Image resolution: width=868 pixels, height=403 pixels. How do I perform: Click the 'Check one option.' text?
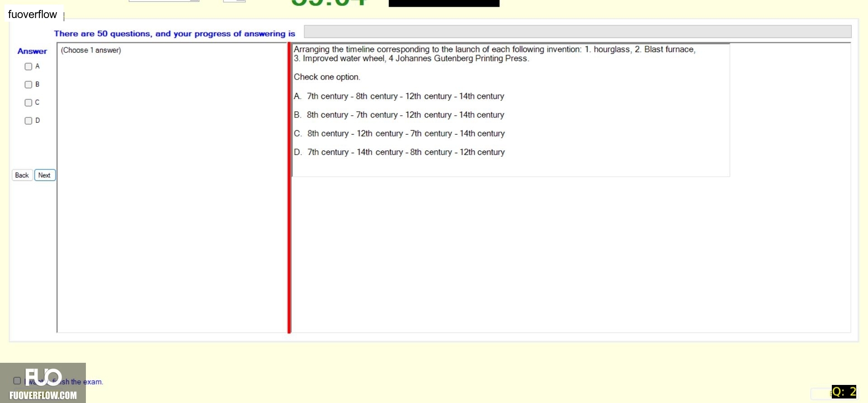(327, 77)
